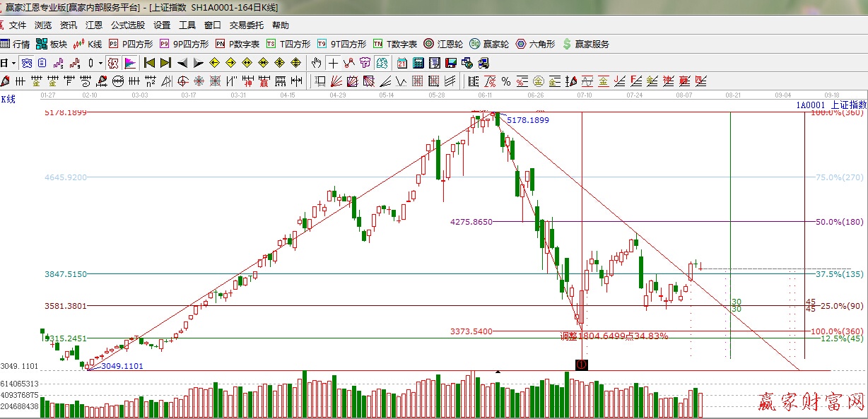Expand the 日 period dropdown arrow
Screen dimensions: 868x419
point(13,63)
